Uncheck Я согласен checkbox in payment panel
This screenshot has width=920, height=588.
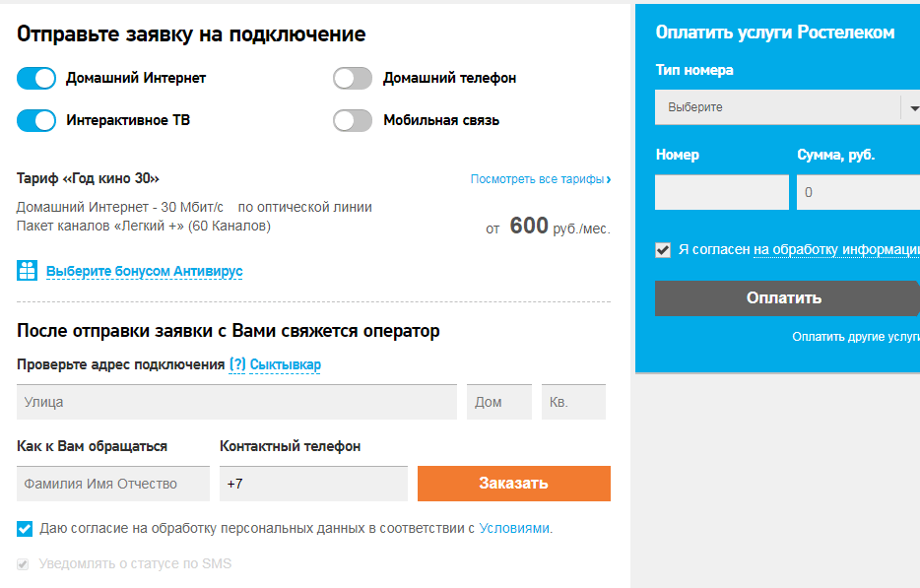[x=663, y=250]
